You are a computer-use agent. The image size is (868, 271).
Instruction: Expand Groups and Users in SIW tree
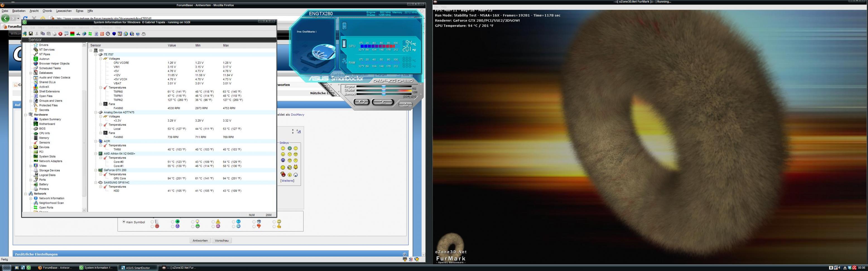pos(30,101)
